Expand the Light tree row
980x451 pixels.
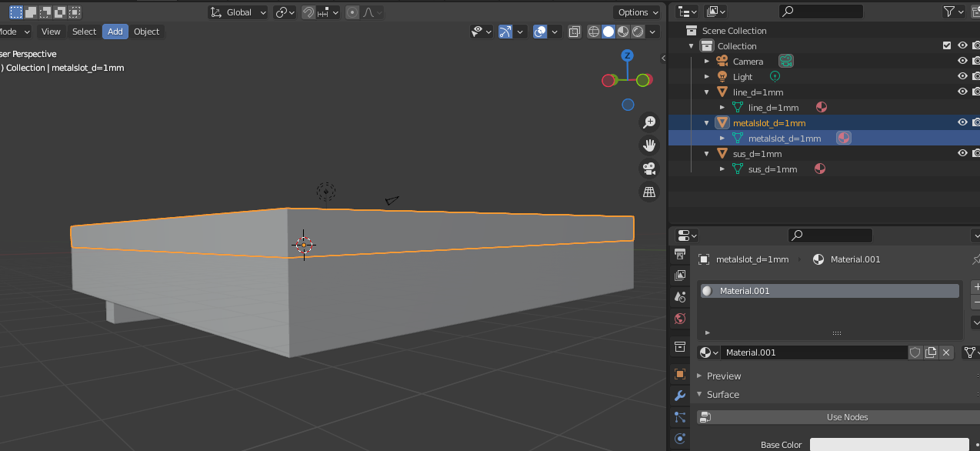coord(707,76)
